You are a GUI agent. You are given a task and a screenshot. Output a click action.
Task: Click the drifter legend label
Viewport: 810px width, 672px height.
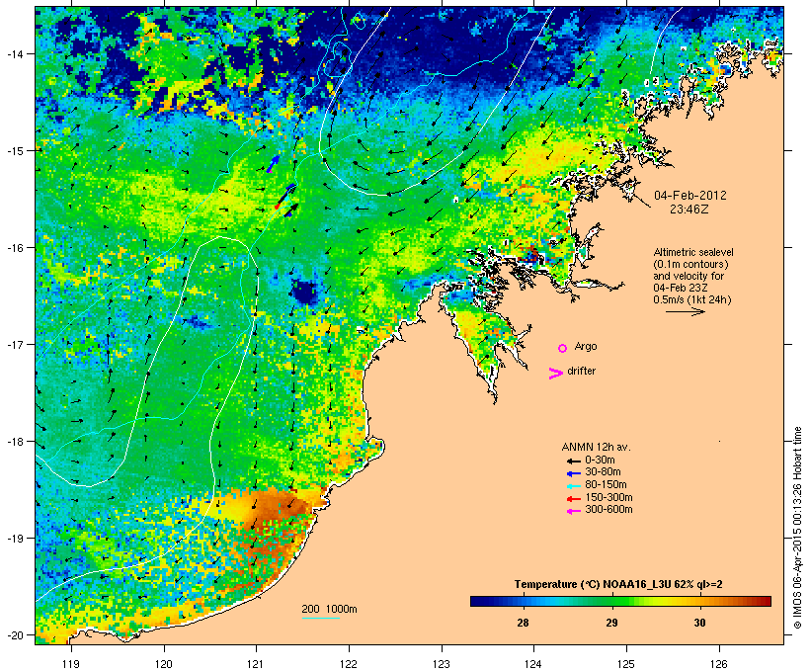581,371
